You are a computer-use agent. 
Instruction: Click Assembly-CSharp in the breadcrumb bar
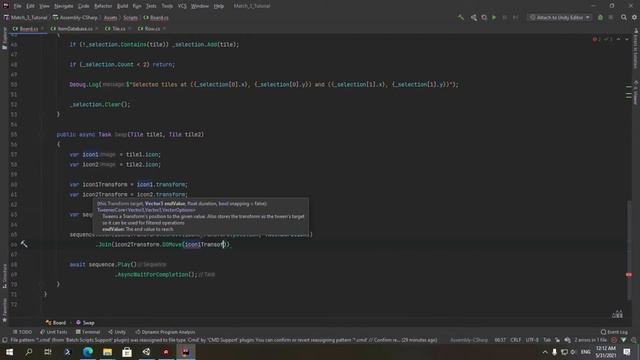pyautogui.click(x=75, y=18)
